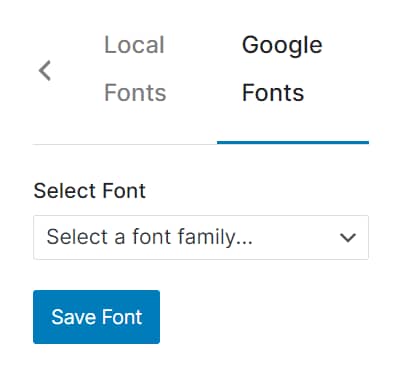Return to the previous panel via chevron
The image size is (399, 370).
point(45,70)
